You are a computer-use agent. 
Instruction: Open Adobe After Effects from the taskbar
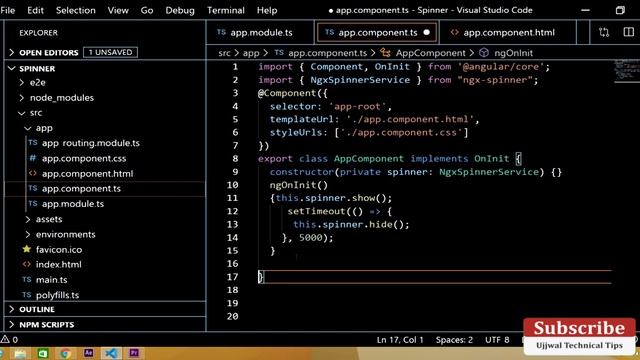point(88,353)
